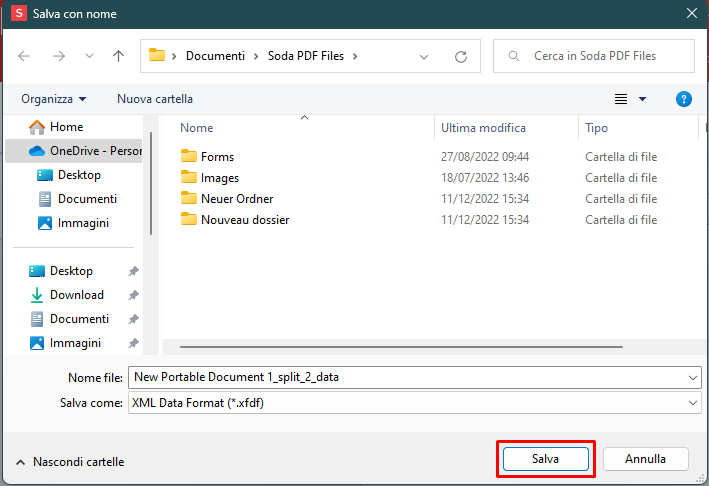Click date 18/07/2022 13:46 of Images
The height and width of the screenshot is (486, 709).
pyautogui.click(x=485, y=178)
